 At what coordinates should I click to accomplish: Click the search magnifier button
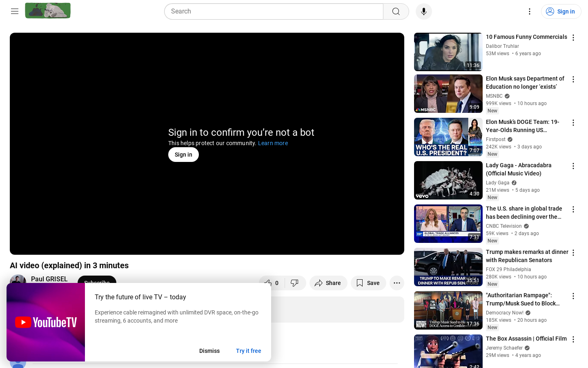tap(396, 11)
